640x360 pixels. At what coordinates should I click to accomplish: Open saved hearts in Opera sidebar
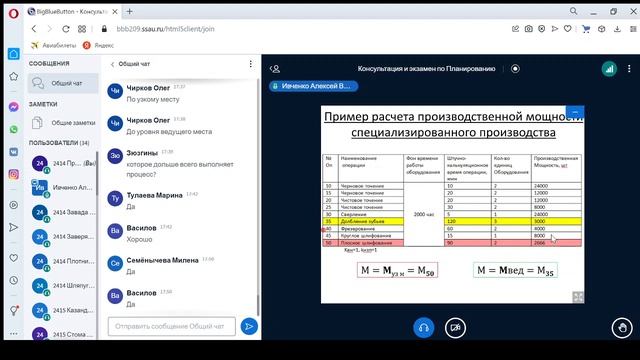pyautogui.click(x=13, y=258)
